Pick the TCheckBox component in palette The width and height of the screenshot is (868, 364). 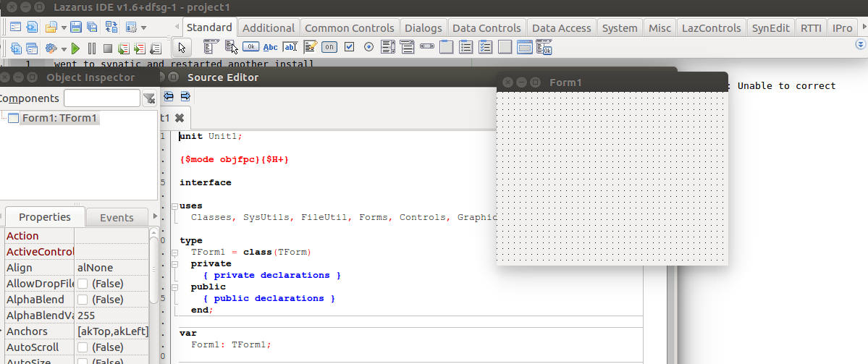[x=349, y=48]
